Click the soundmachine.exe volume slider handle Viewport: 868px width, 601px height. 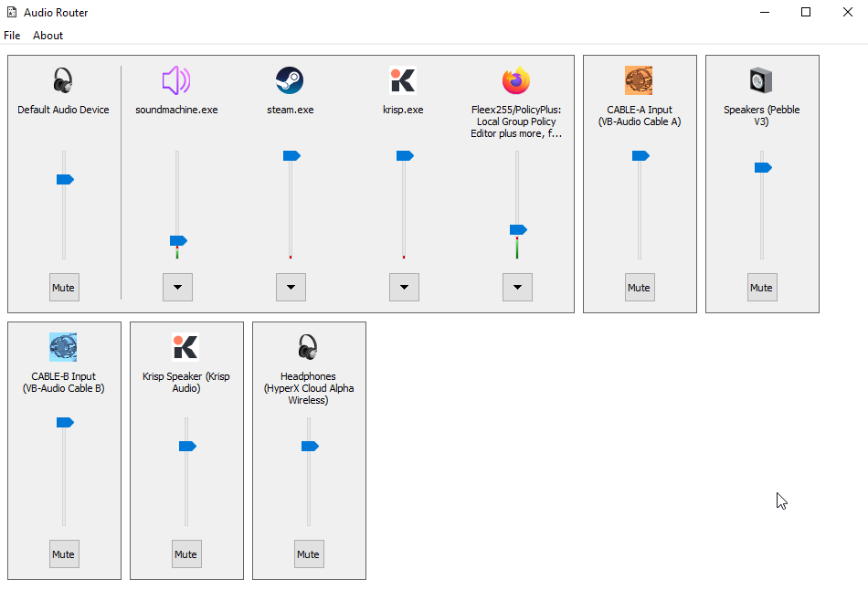point(178,241)
